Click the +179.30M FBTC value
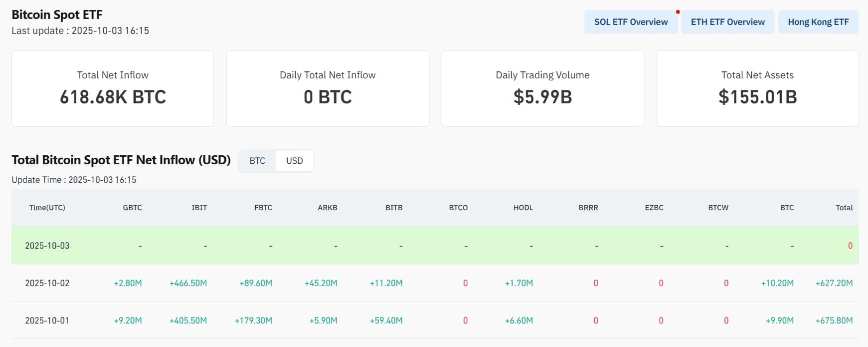This screenshot has width=868, height=347. point(253,321)
